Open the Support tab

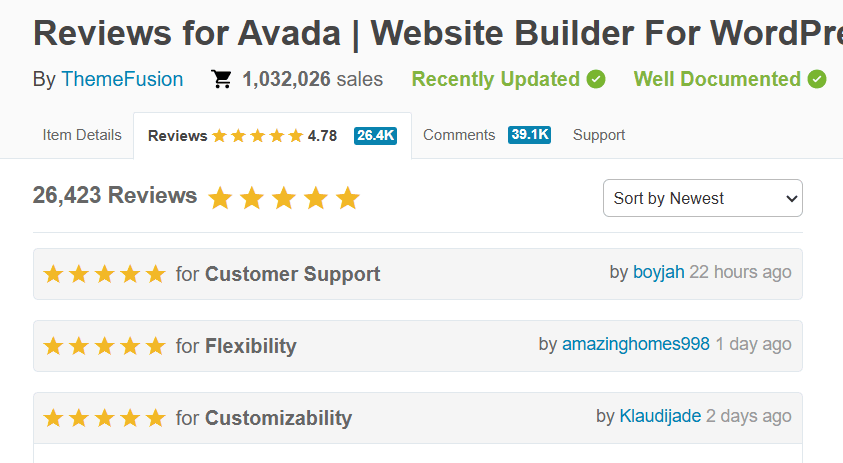tap(599, 135)
